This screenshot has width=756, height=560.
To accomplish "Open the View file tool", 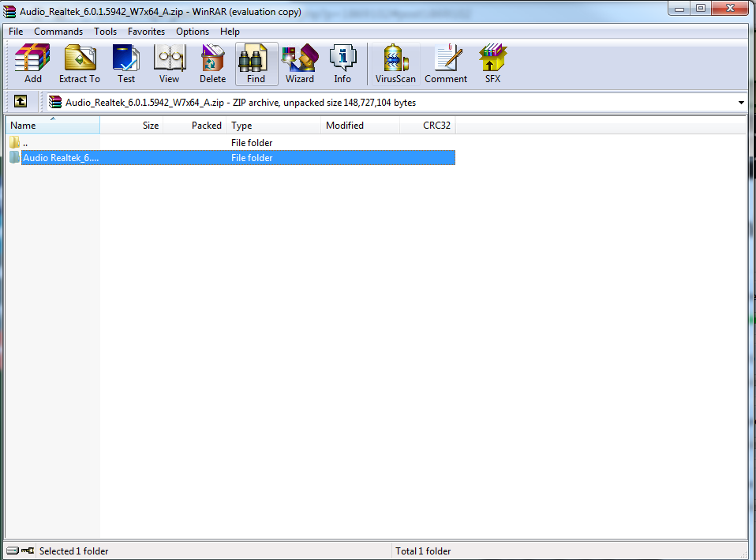I will coord(170,63).
